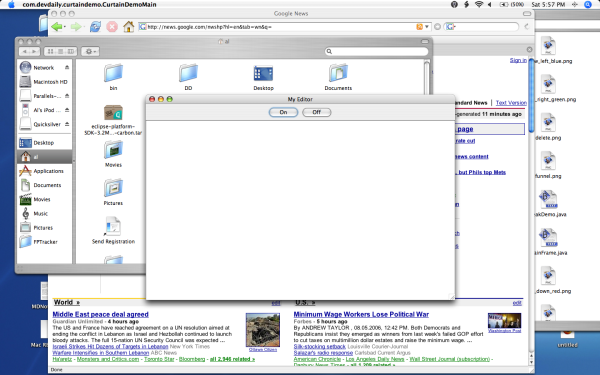The height and width of the screenshot is (375, 600).
Task: Click the browser Back arrow icon
Action: 57,27
